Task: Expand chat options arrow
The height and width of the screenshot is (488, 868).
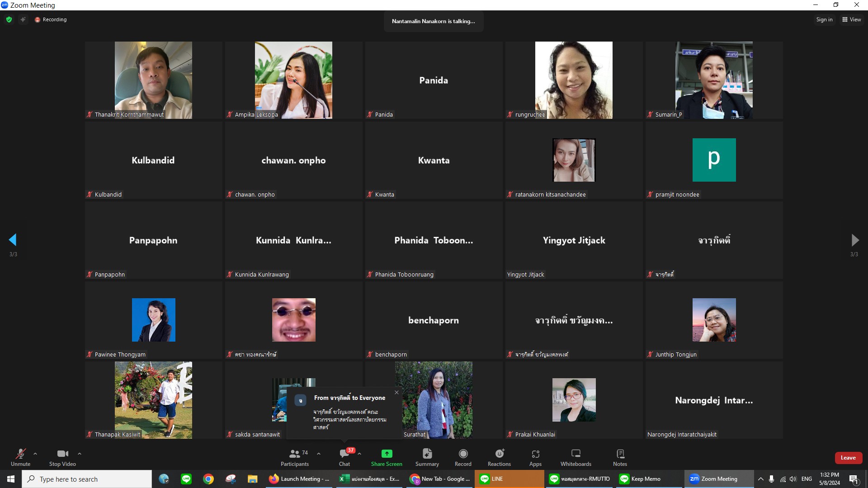Action: click(359, 454)
